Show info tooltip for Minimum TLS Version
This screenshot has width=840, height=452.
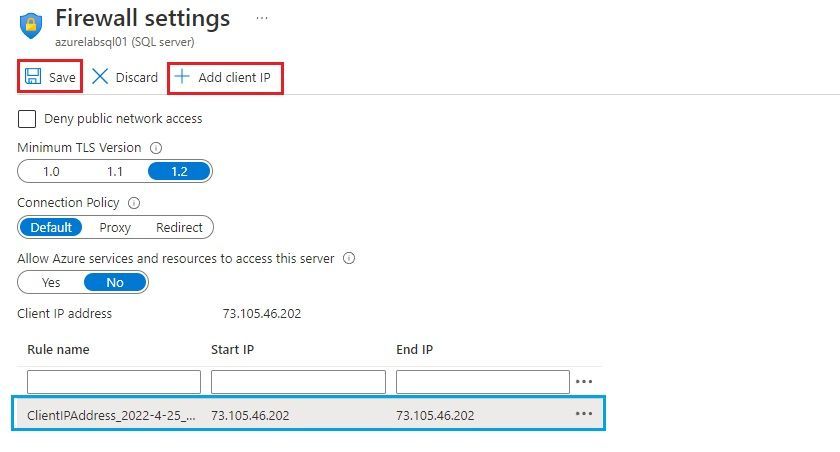pyautogui.click(x=156, y=148)
